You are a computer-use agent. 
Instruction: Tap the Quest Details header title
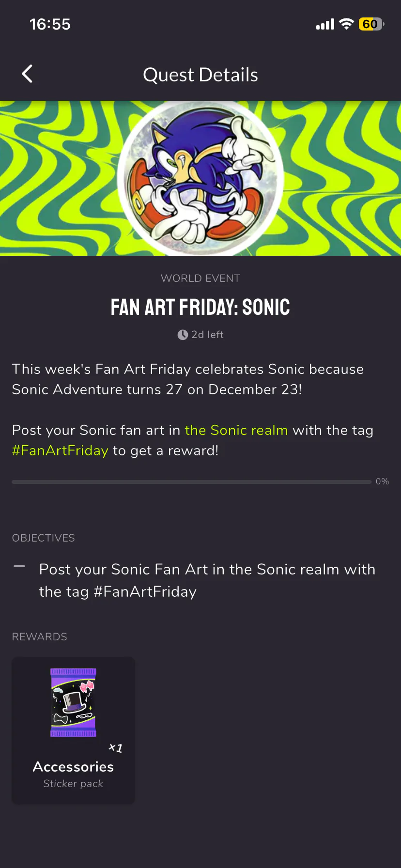pyautogui.click(x=200, y=75)
